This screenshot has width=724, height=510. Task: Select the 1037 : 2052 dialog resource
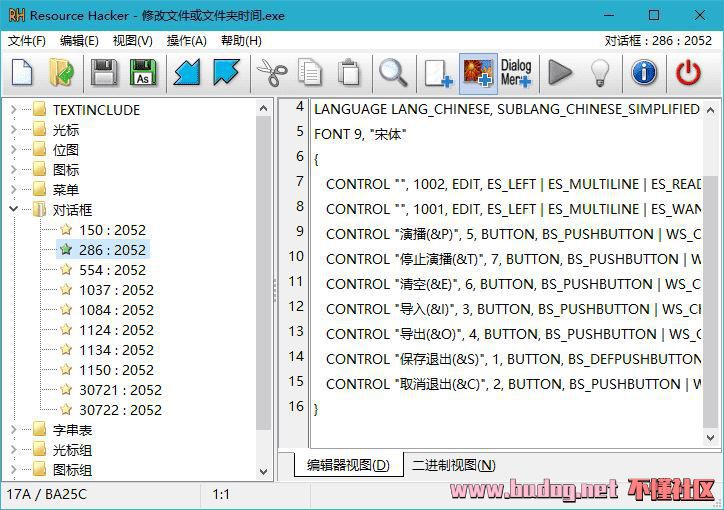click(116, 290)
